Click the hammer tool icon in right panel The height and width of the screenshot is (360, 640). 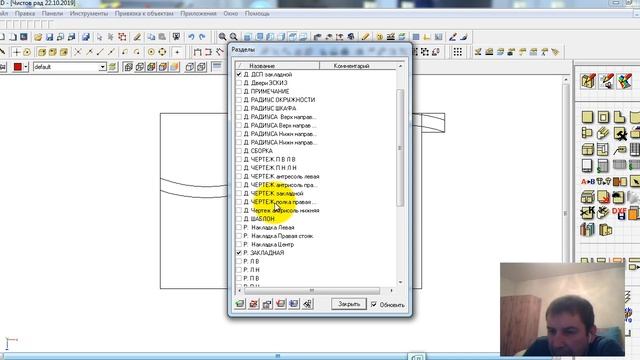(619, 133)
